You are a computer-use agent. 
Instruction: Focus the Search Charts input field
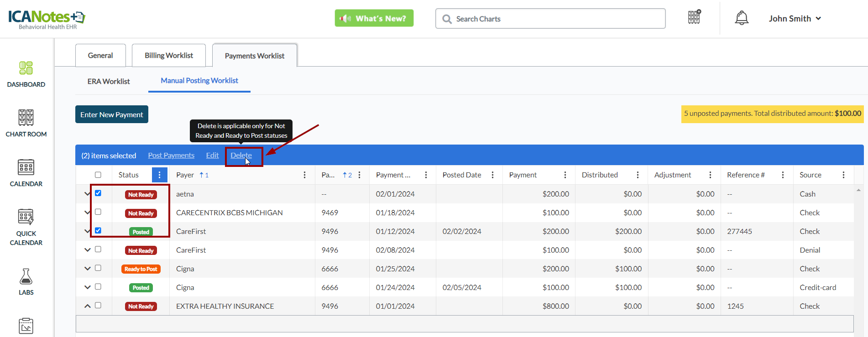pos(550,19)
